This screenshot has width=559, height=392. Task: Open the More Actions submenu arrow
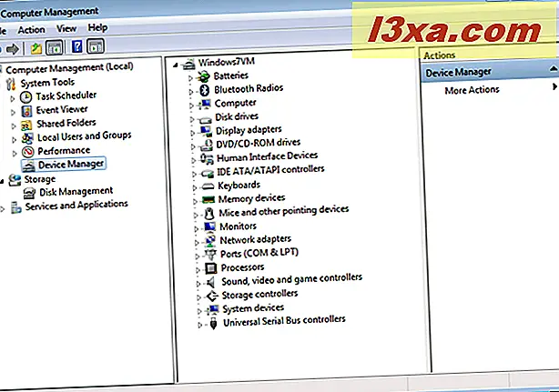[554, 86]
